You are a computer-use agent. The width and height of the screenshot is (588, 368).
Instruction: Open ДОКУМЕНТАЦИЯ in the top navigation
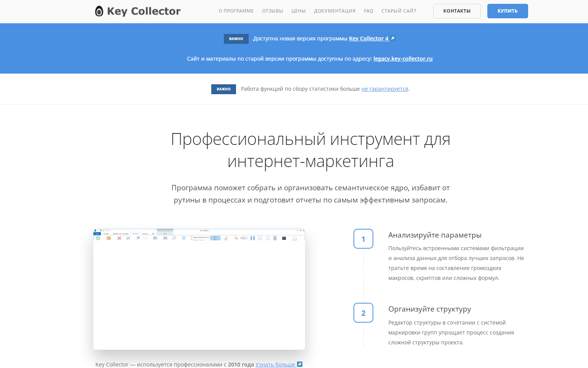(334, 11)
